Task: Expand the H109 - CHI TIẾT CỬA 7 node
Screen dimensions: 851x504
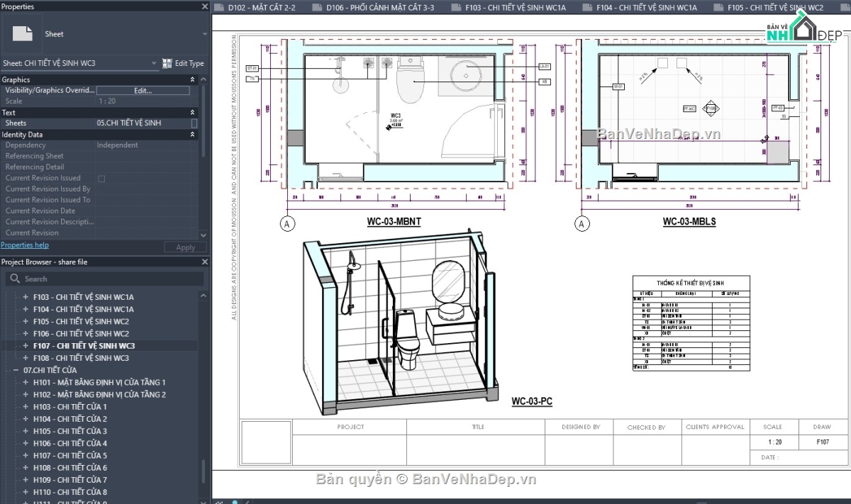Action: [x=26, y=480]
